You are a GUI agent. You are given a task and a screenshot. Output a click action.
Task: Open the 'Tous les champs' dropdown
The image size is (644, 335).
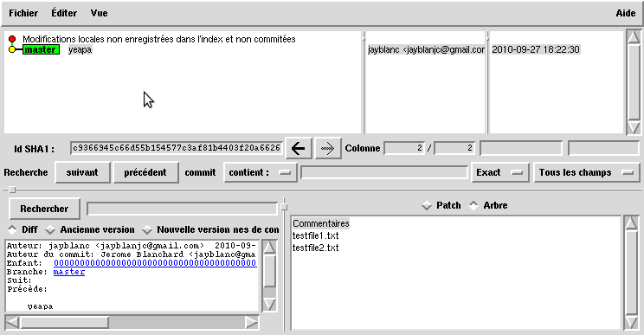(587, 172)
